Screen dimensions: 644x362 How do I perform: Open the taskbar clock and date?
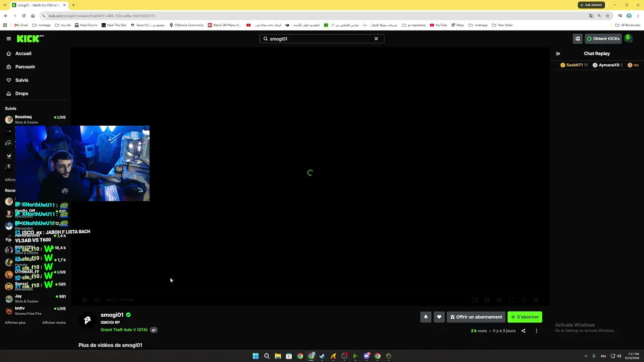click(633, 356)
